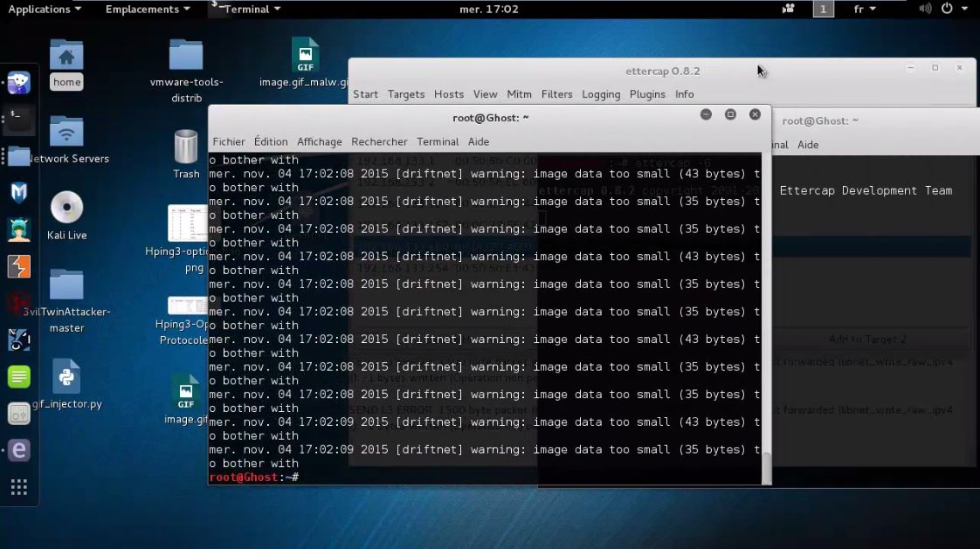Select the image.gif_malw.gif file on desktop
Viewport: 980px width, 549px height.
tap(304, 63)
